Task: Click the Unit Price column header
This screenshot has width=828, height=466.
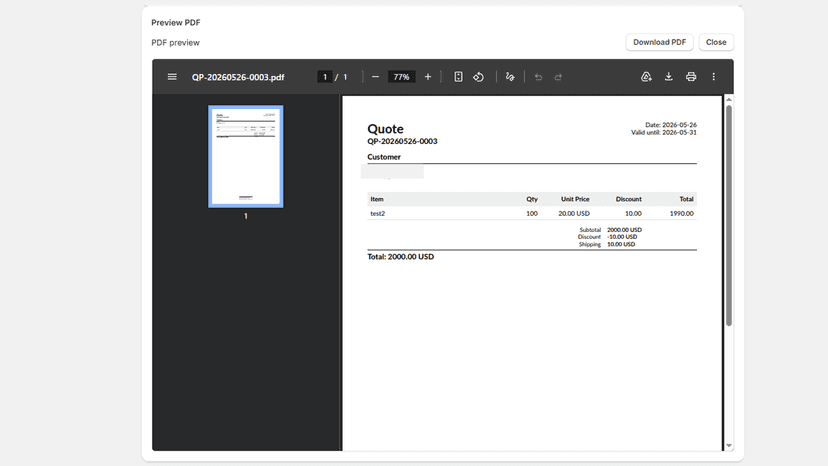Action: [575, 199]
